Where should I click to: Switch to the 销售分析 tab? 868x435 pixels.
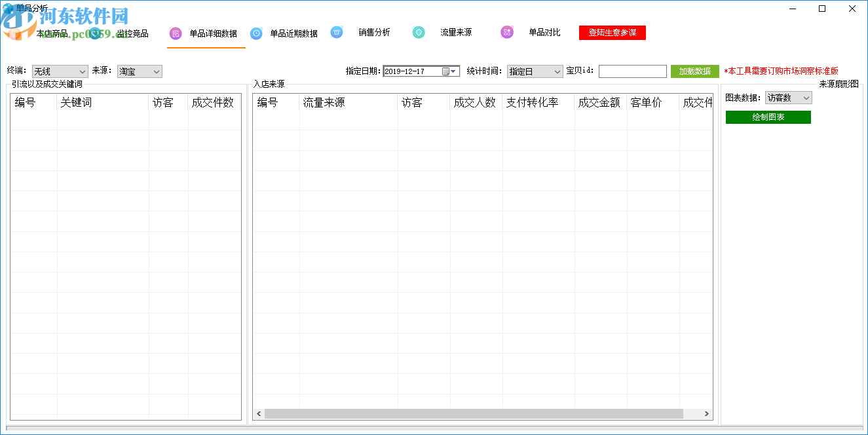(374, 32)
